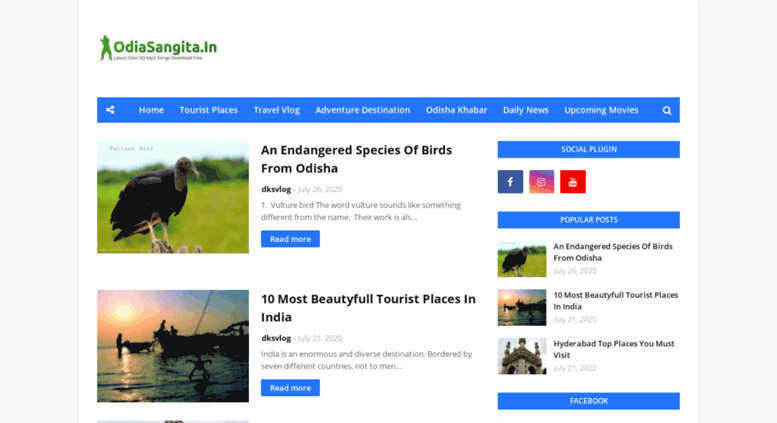The width and height of the screenshot is (777, 423).
Task: Open popular post Hyderabad Top Places link
Action: (613, 349)
